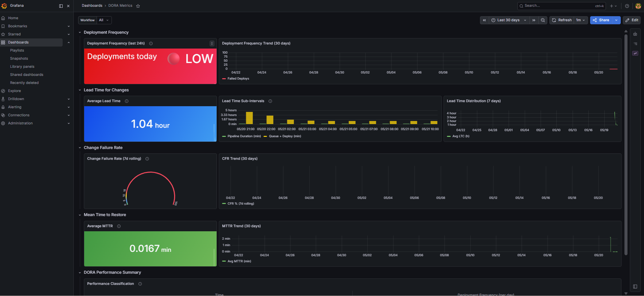Collapse the Lead Time for Changes row
This screenshot has width=644, height=296.
point(80,90)
